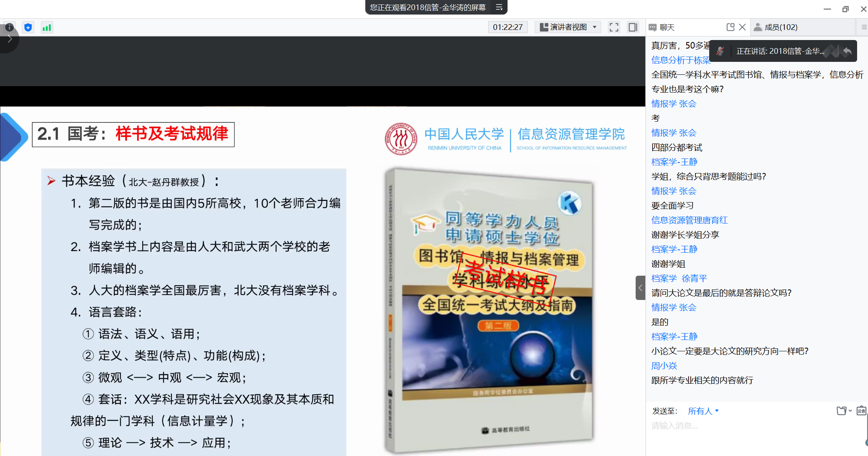Expand the left arrow toolbar handle
The width and height of the screenshot is (868, 456).
coord(9,40)
